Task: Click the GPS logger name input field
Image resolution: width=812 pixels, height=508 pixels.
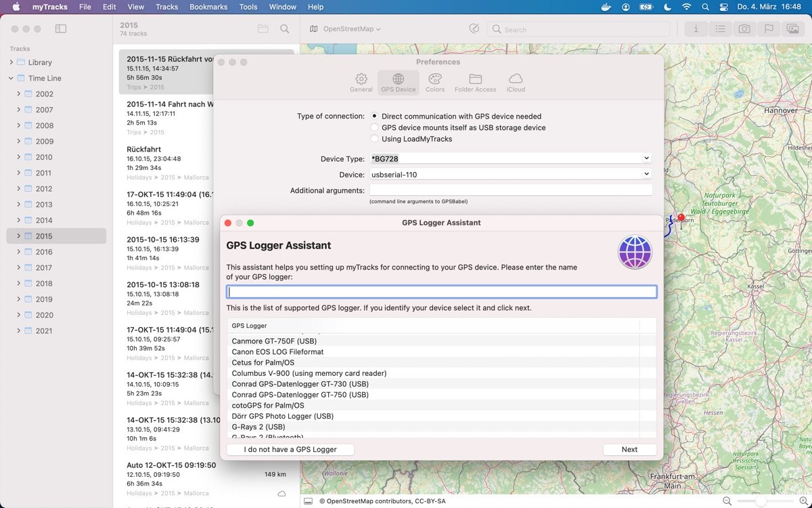Action: (x=441, y=292)
